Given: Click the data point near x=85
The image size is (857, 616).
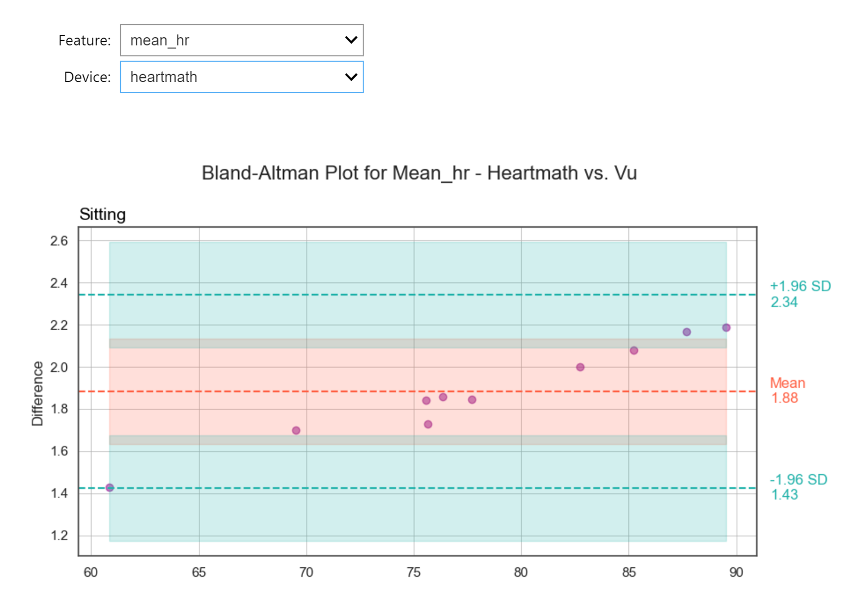Looking at the screenshot, I should pos(633,350).
